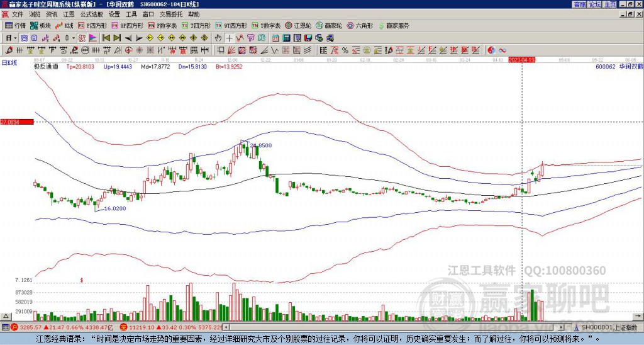Click the yin-yang icon

pyautogui.click(x=491, y=50)
